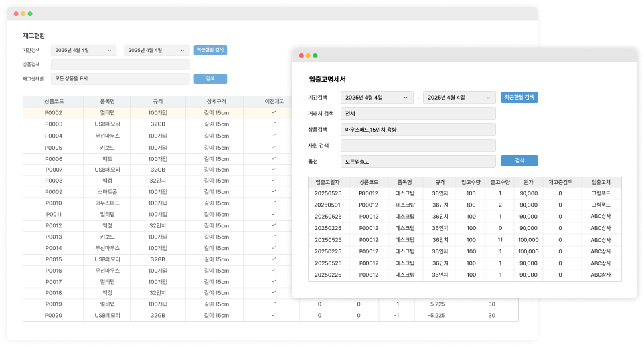The width and height of the screenshot is (644, 347).
Task: Select product code P0012 in 재고현황
Action: [x=54, y=225]
